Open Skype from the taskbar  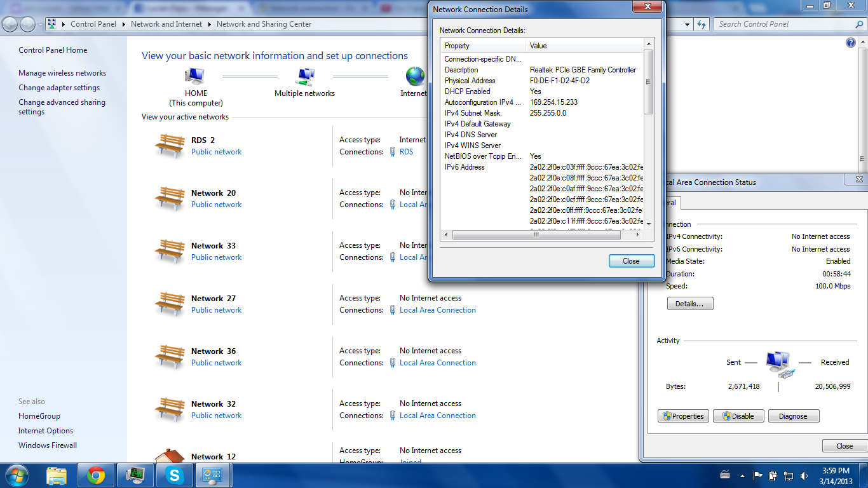coord(173,475)
